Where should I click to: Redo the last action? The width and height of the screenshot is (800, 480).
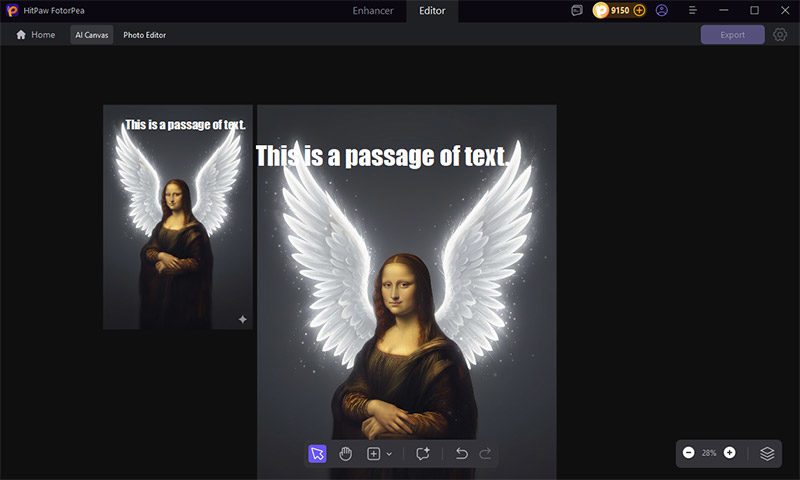click(x=485, y=453)
